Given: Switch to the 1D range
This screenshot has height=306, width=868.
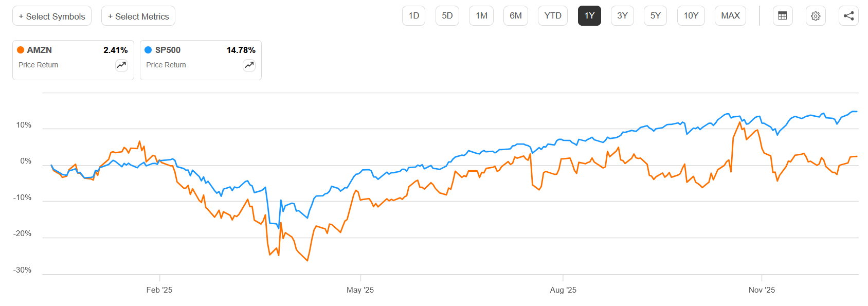Looking at the screenshot, I should tap(413, 15).
